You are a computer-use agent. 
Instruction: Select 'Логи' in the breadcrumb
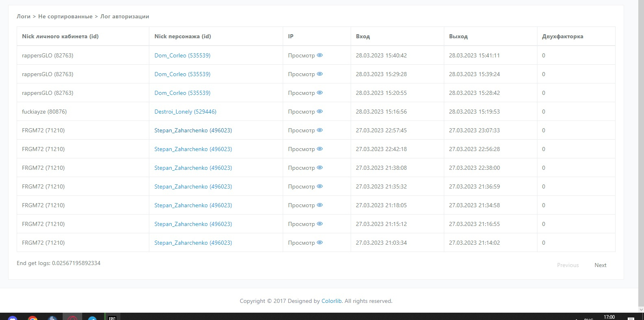pyautogui.click(x=24, y=16)
